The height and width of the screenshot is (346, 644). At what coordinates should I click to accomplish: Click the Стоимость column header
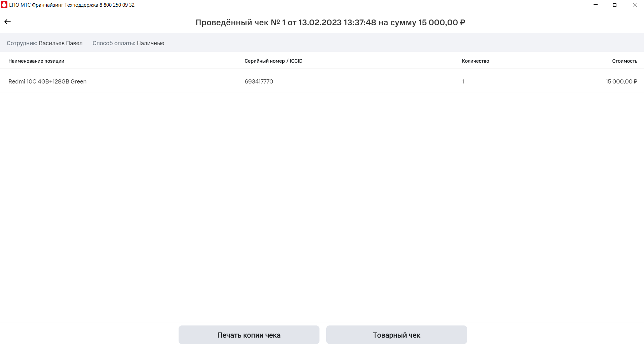tap(624, 61)
